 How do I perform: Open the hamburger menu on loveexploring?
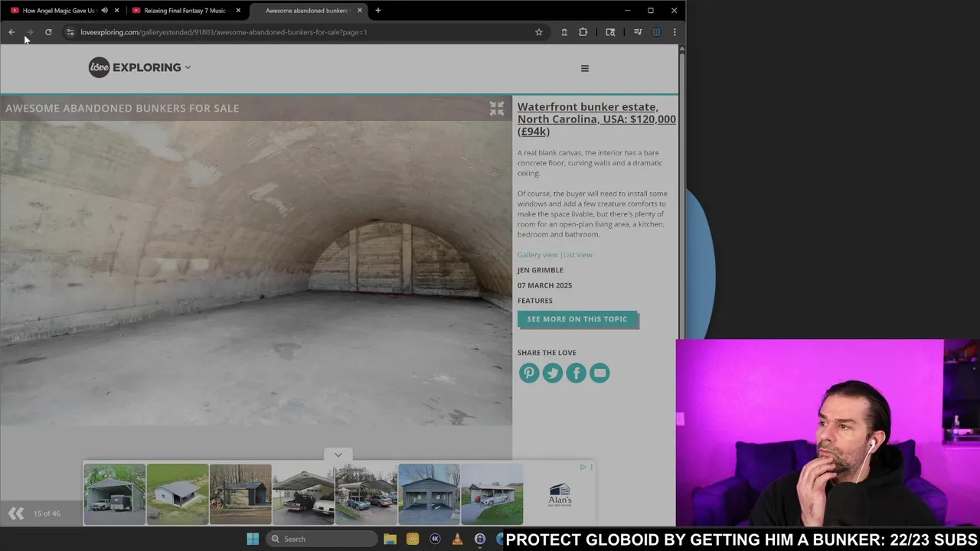click(585, 68)
